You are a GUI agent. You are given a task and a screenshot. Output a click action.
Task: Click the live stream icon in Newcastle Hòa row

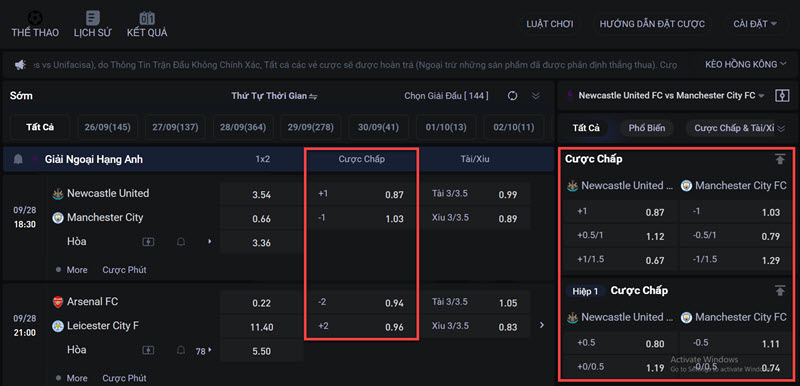coord(148,242)
